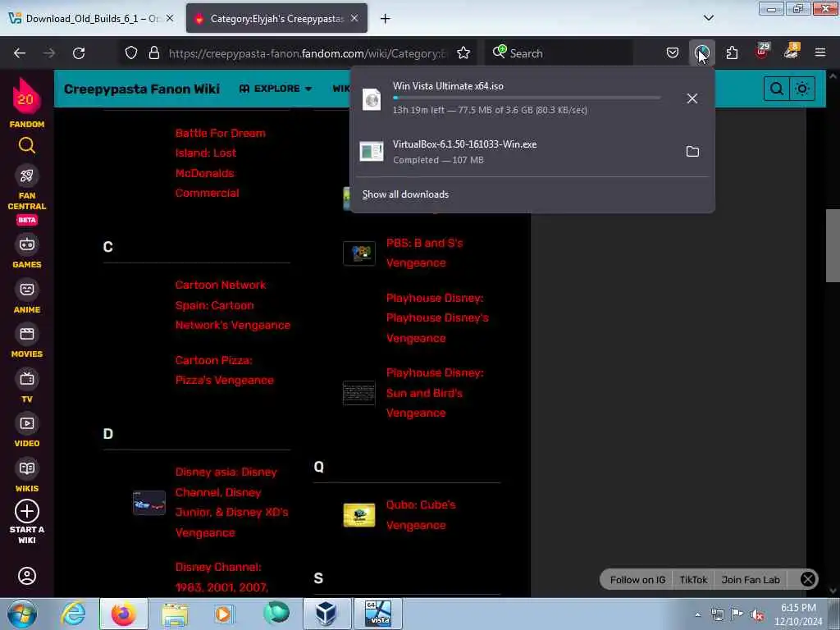This screenshot has height=630, width=840.
Task: Open the Wikis section in the sidebar
Action: click(27, 476)
